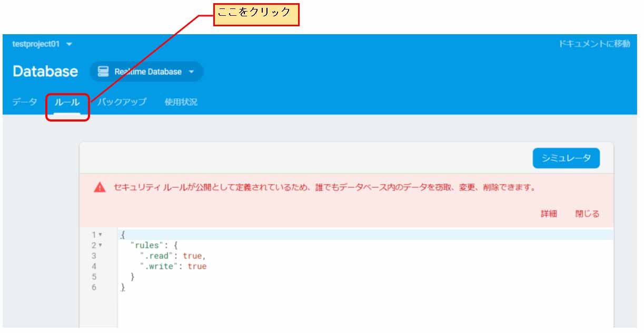Screen dimensions: 644x333
Task: Expand the Realtime Database selector arrow
Action: [x=191, y=72]
